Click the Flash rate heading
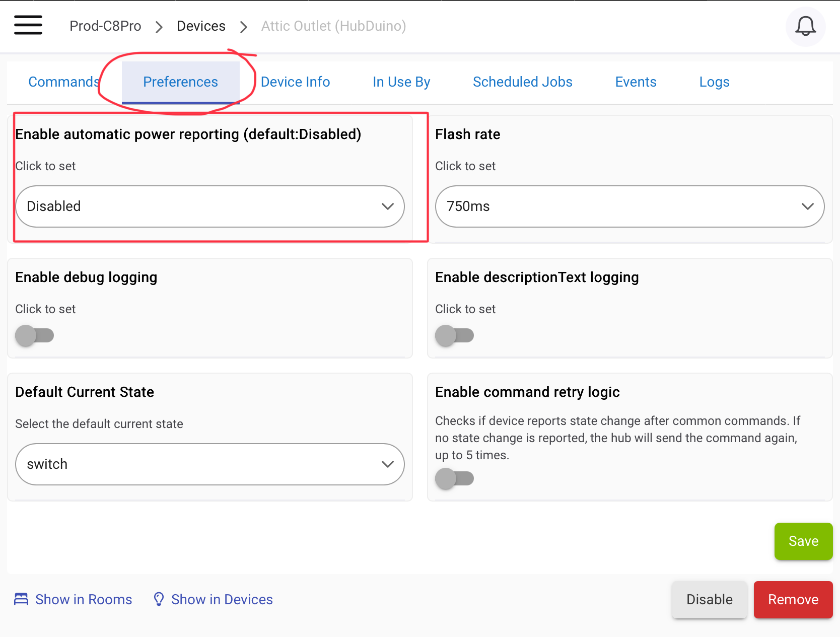 pos(467,134)
